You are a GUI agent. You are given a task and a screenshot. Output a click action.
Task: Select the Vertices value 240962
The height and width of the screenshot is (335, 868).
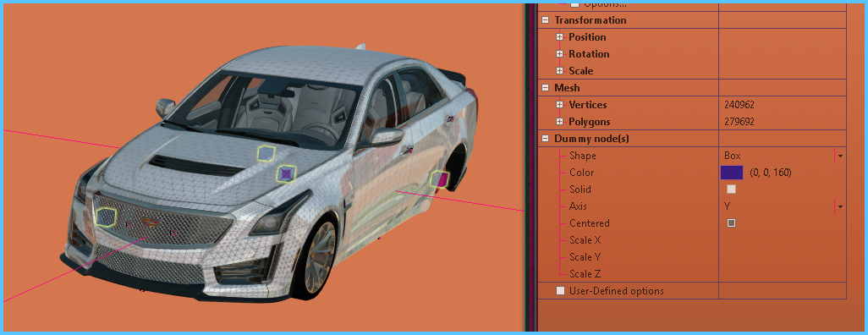coord(739,105)
